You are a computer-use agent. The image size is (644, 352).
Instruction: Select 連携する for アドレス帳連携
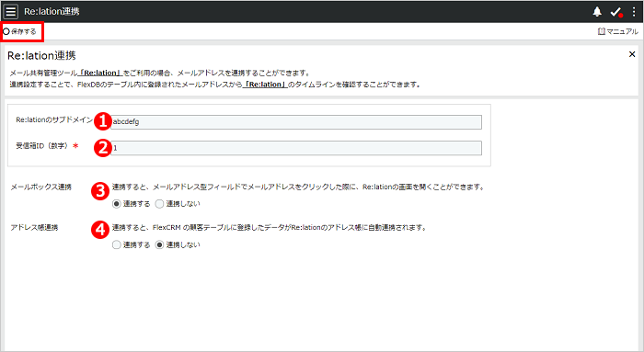132,244
